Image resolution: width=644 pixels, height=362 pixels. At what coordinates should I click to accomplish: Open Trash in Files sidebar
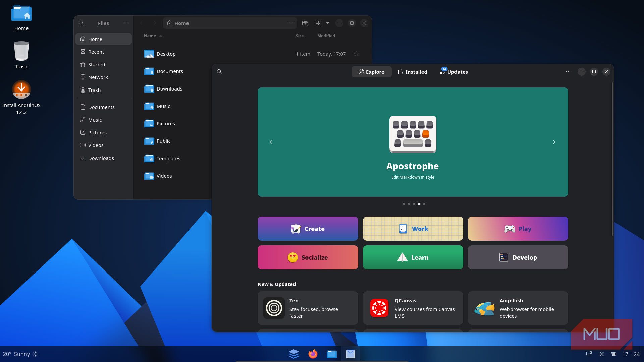104,90
